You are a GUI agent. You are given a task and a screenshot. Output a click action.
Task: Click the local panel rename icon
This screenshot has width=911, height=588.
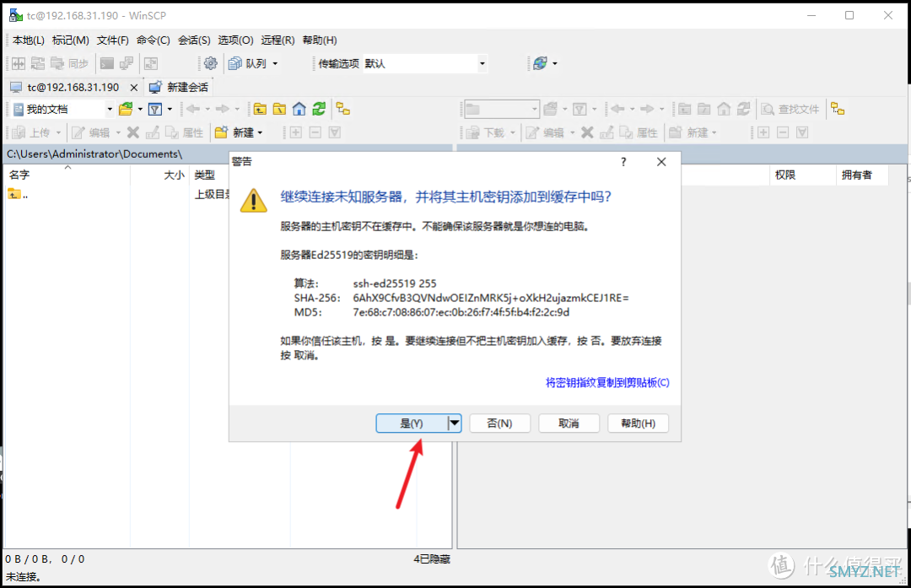pyautogui.click(x=152, y=132)
